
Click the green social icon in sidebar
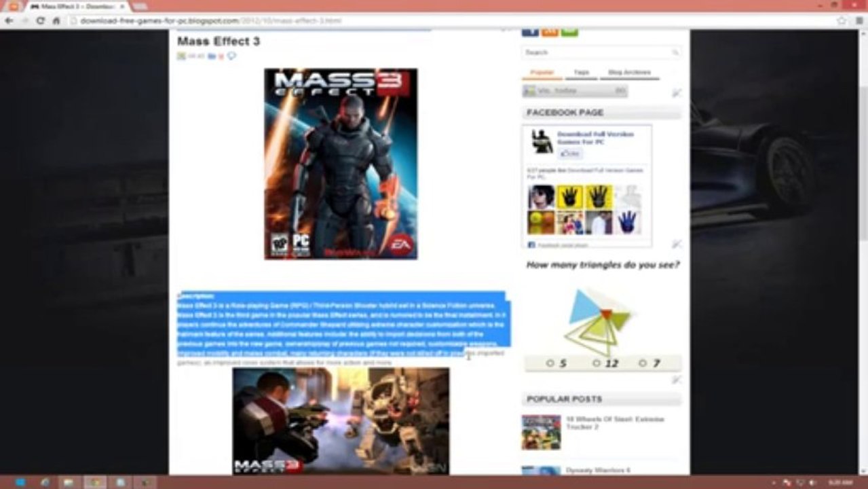tap(569, 31)
